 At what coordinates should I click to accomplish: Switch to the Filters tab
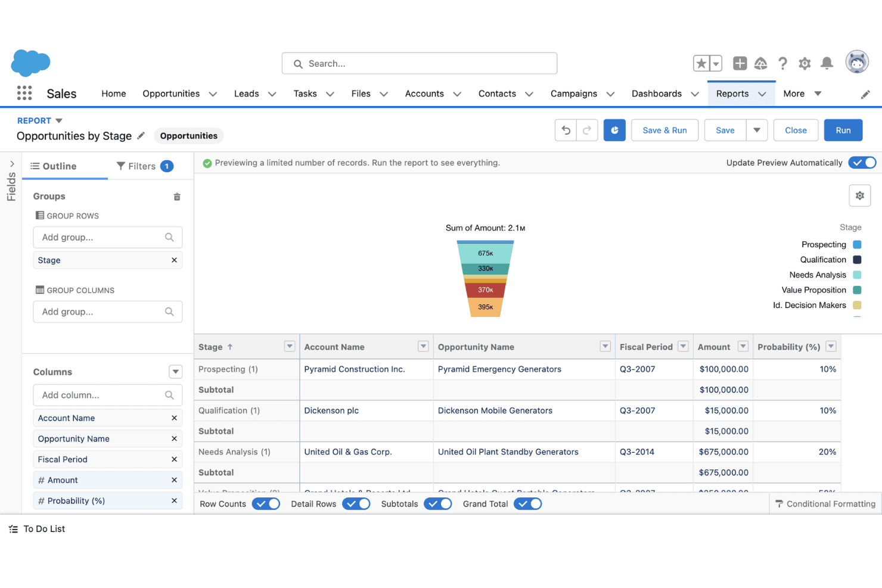(145, 166)
